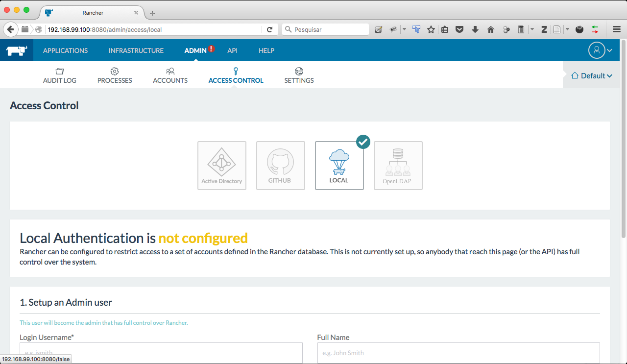The image size is (627, 364).
Task: Choose GitHub authentication
Action: click(281, 166)
